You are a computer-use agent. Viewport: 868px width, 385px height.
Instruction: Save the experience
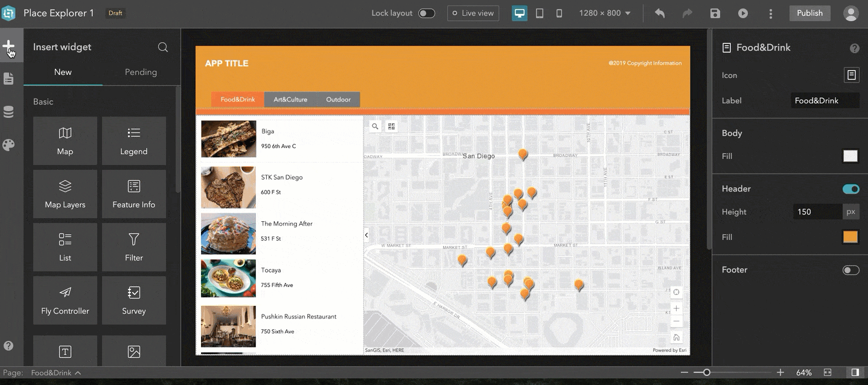(x=715, y=13)
